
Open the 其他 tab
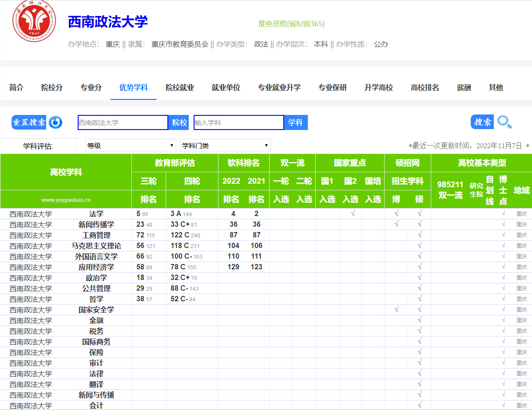(496, 87)
